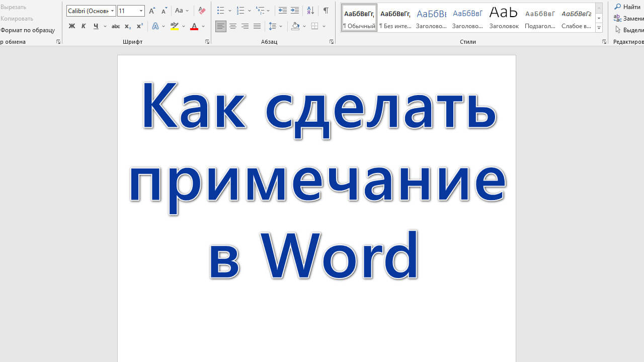Open the font size dropdown arrow
Screen dimensions: 644x362
tap(141, 11)
